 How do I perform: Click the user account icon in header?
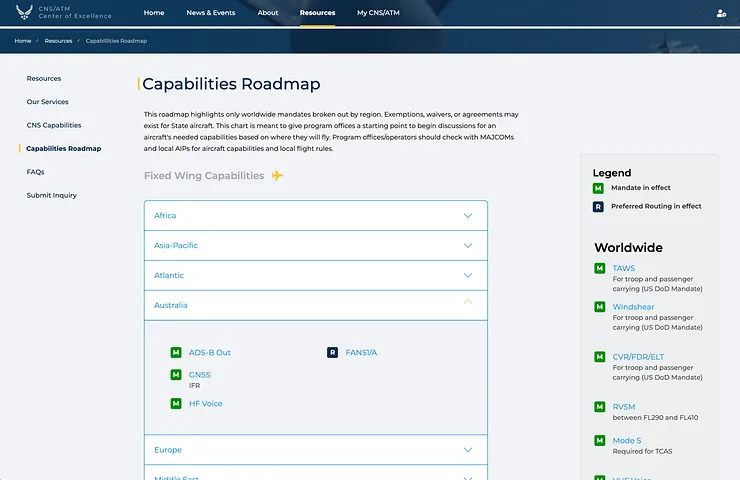click(x=721, y=13)
